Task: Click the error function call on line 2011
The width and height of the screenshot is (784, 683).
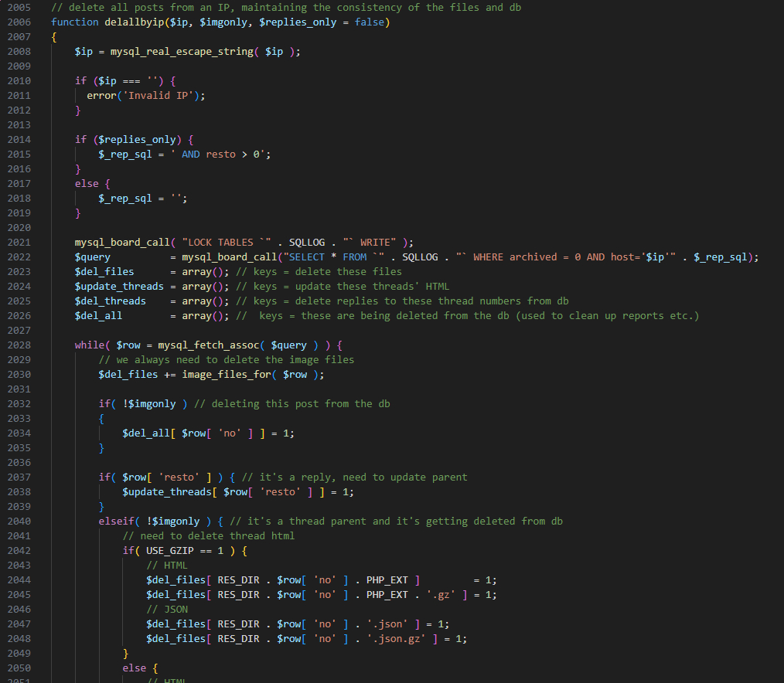Action: (x=101, y=96)
